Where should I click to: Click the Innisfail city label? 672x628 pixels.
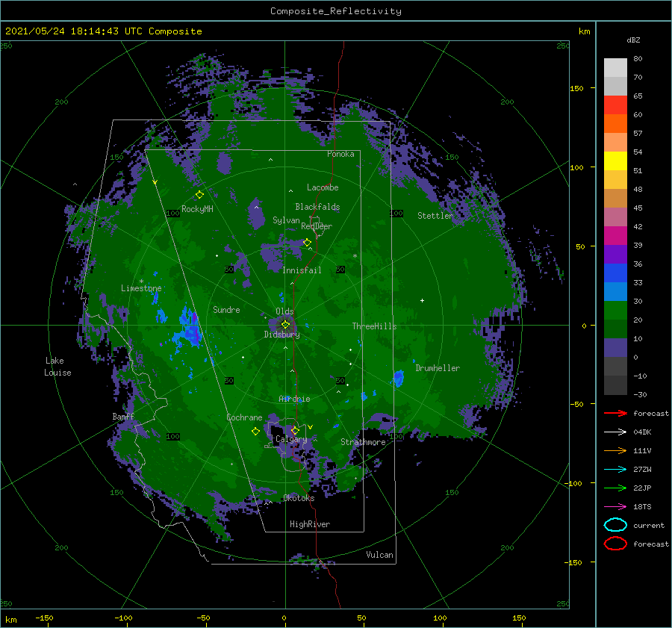(302, 270)
